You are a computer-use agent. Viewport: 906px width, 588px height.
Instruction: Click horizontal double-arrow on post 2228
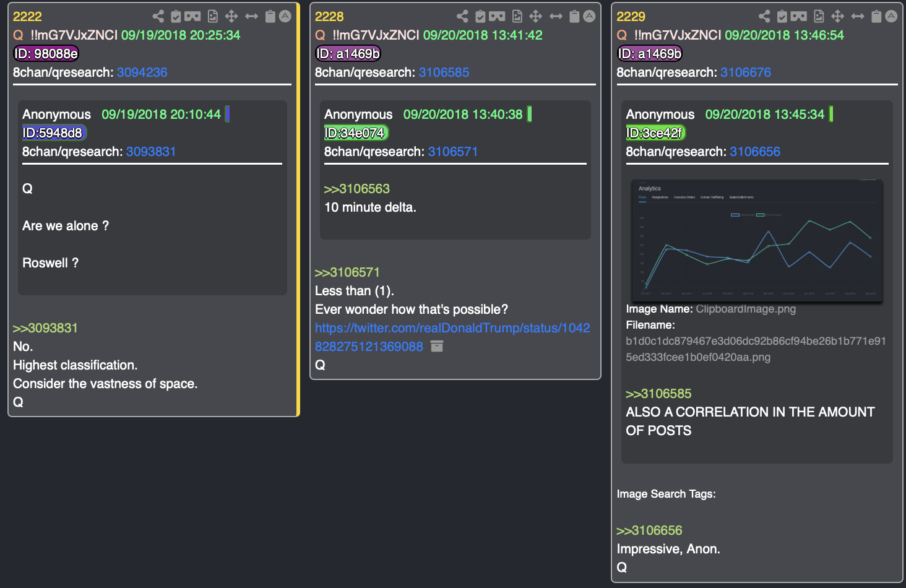[x=556, y=16]
